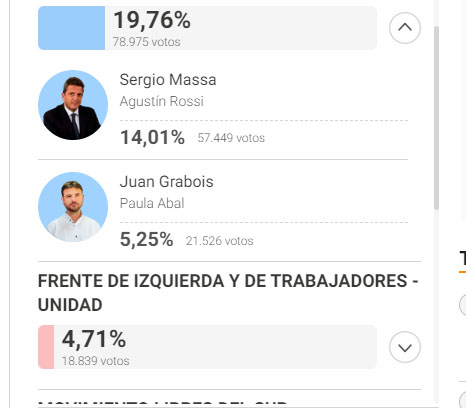Image resolution: width=466 pixels, height=408 pixels.
Task: Select the Sergio Massa candidate name
Action: (x=168, y=80)
